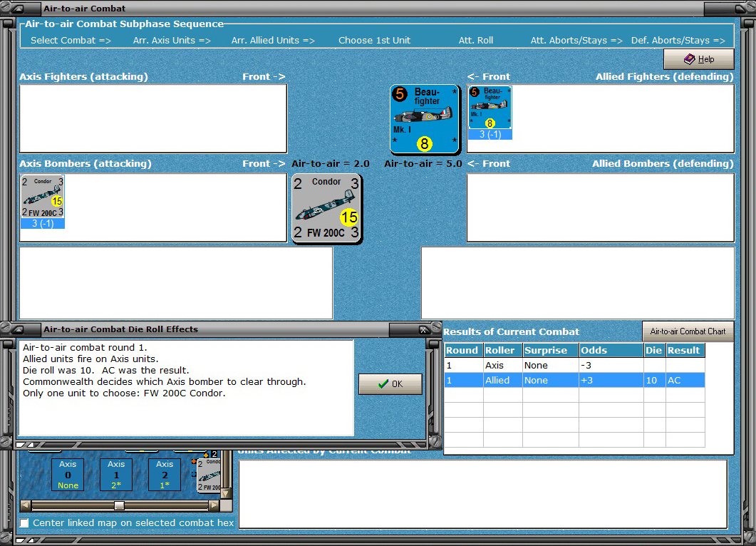Click the Att. Roll subphase step

(x=476, y=41)
